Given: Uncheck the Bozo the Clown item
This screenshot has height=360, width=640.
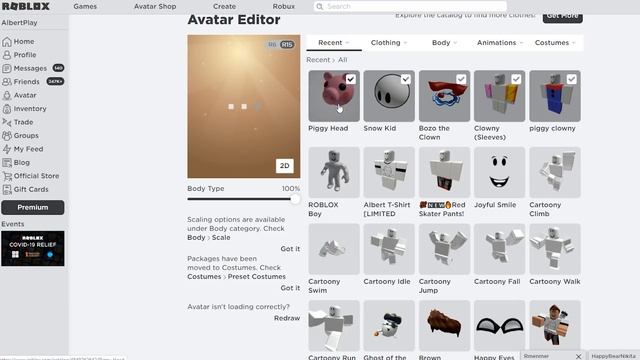Looking at the screenshot, I should pos(461,79).
